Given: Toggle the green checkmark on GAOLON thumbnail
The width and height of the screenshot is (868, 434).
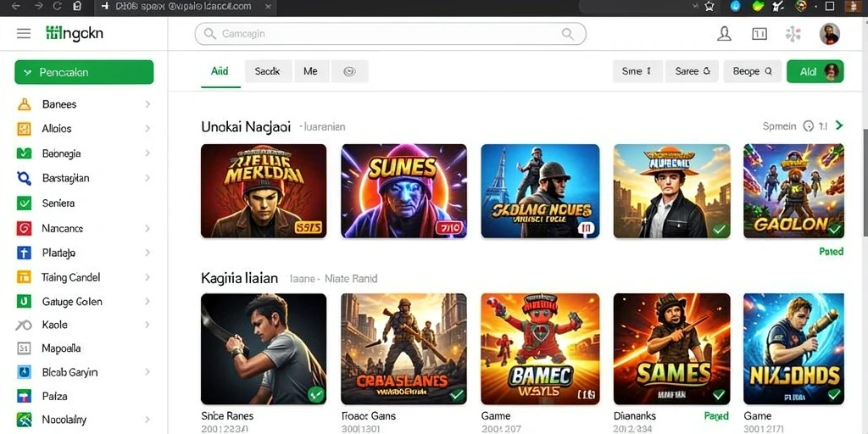Looking at the screenshot, I should tap(834, 228).
